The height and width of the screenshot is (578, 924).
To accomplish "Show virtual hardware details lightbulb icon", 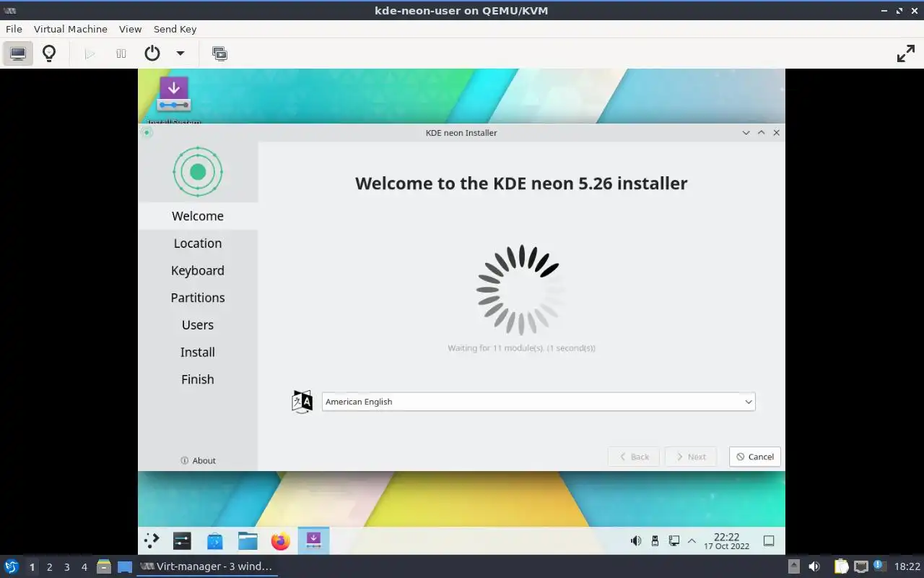I will pos(49,53).
